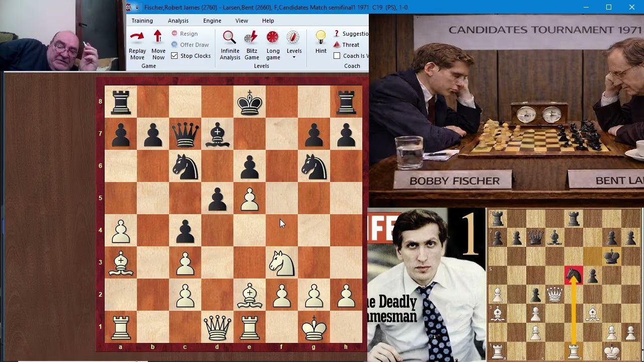Select the white pawn on e5
Viewport: 644px width, 362px height.
point(250,198)
